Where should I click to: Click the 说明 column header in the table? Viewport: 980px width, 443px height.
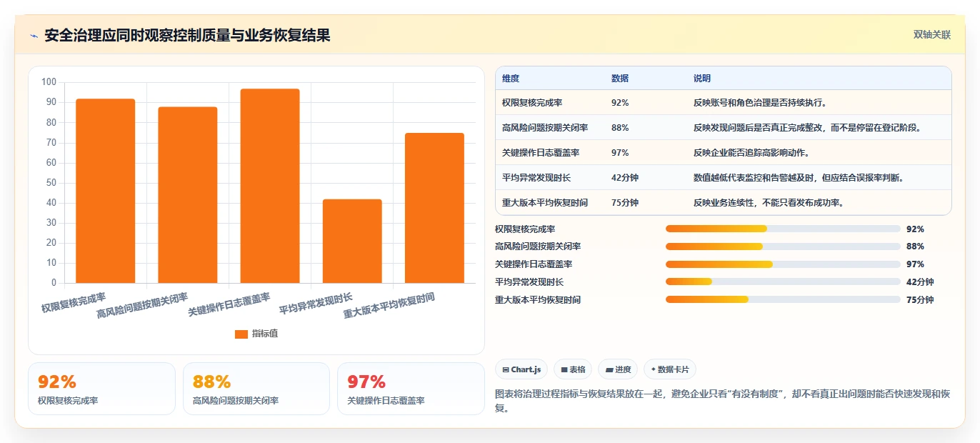pos(702,78)
